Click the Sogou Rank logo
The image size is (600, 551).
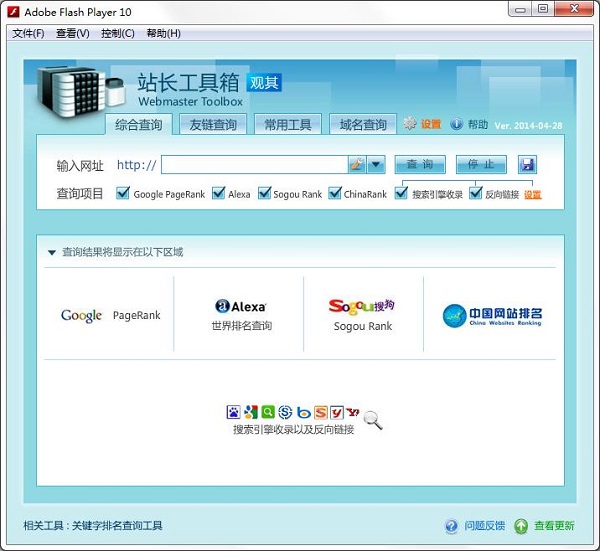[362, 306]
